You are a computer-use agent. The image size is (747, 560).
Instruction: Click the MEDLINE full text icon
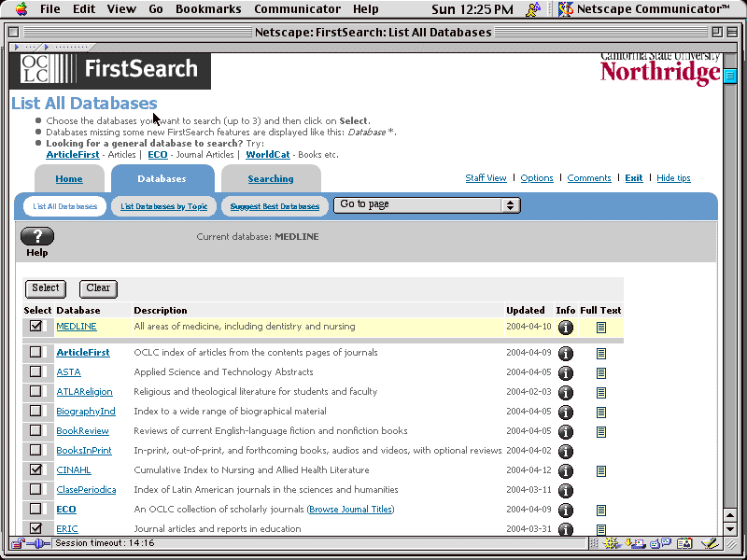point(601,328)
